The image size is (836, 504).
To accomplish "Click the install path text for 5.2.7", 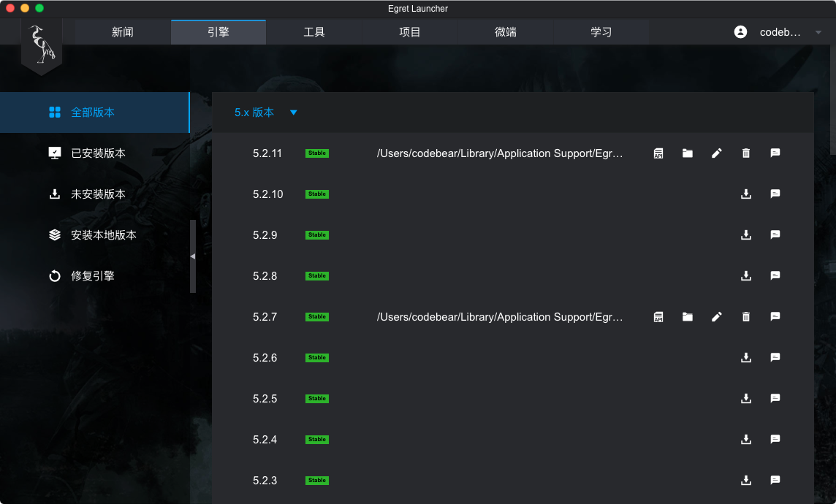I will tap(500, 317).
